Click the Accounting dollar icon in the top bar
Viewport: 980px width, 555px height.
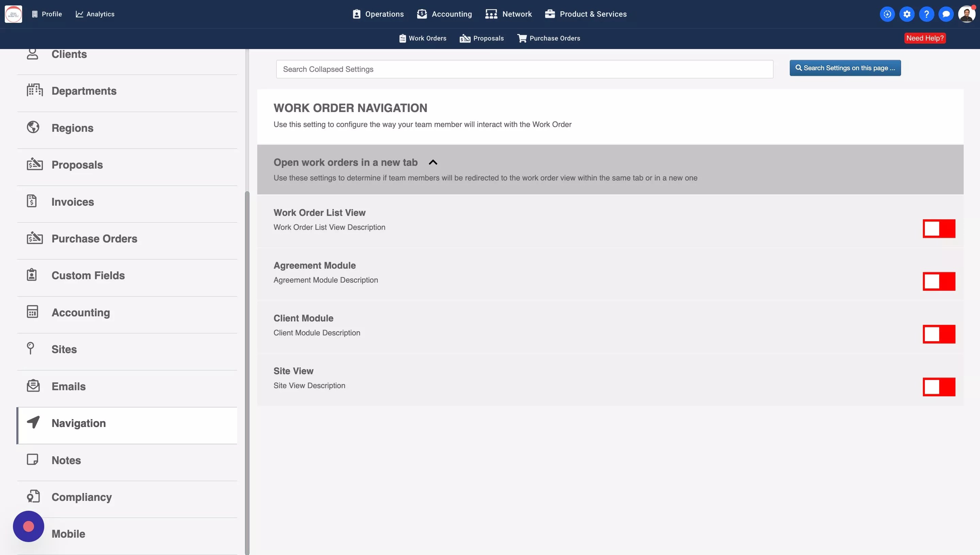[x=422, y=14]
